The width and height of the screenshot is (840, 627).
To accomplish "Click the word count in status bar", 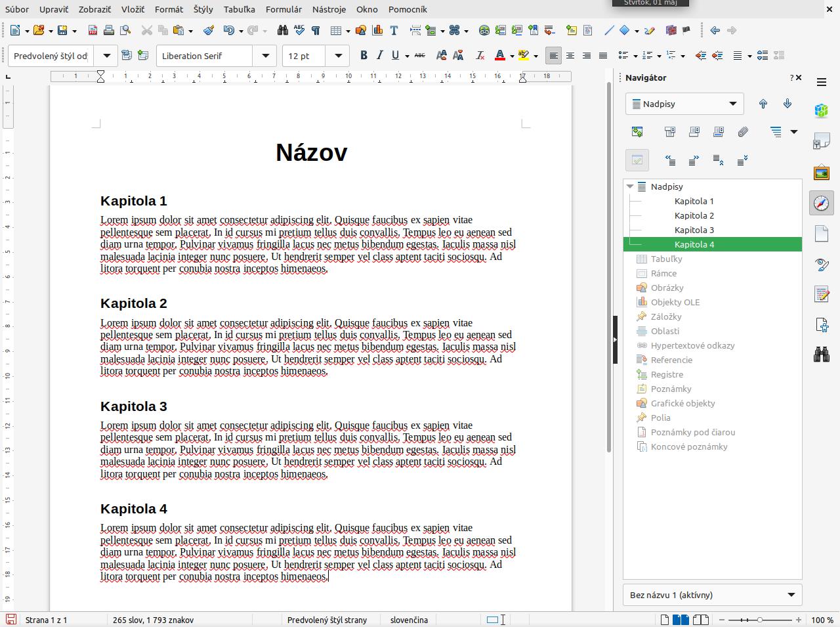I will click(x=153, y=620).
